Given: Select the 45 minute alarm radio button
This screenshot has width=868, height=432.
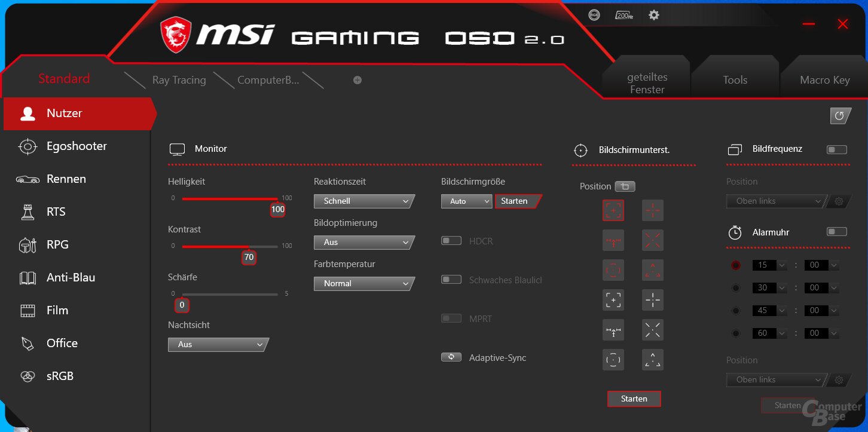Looking at the screenshot, I should pos(736,311).
